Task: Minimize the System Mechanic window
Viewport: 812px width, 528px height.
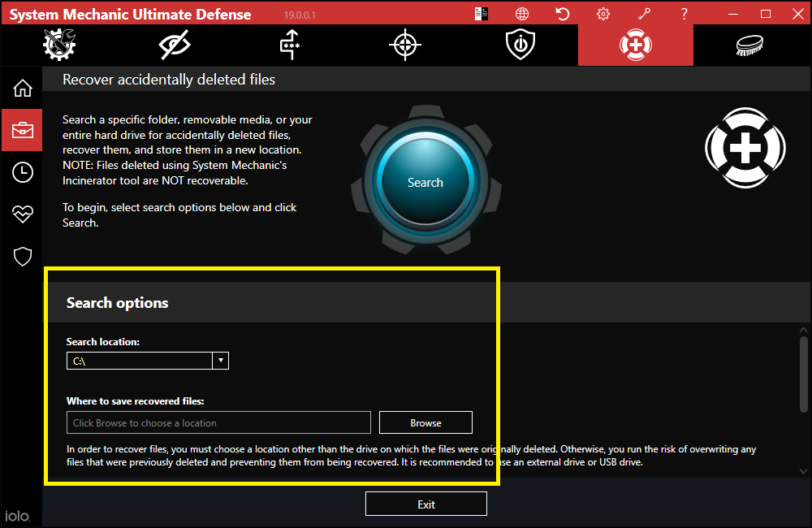Action: [732, 14]
